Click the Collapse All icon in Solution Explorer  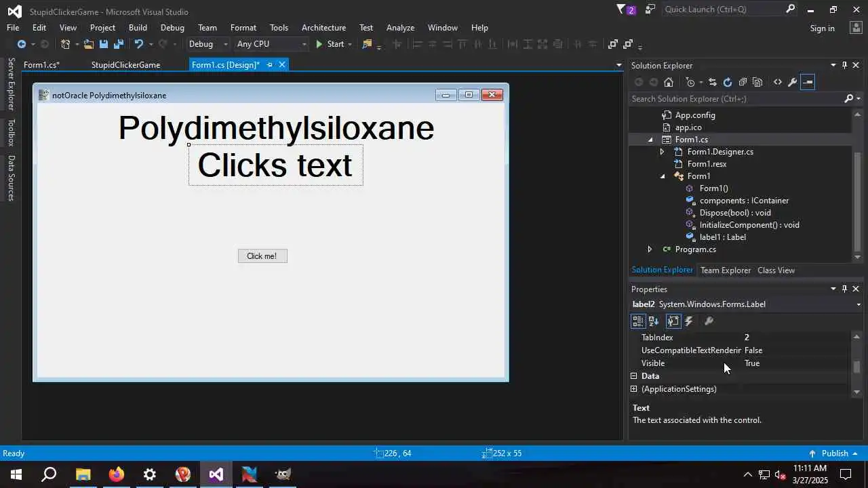[743, 82]
